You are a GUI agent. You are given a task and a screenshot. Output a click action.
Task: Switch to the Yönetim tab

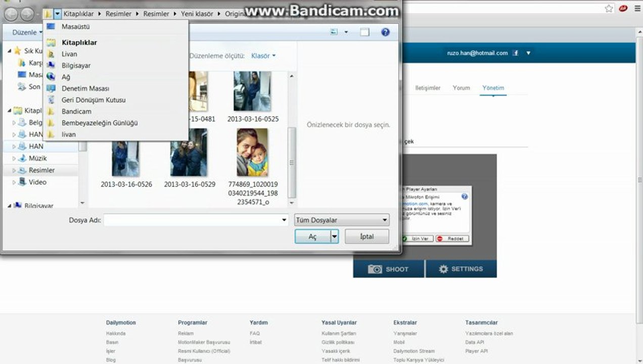(x=493, y=88)
